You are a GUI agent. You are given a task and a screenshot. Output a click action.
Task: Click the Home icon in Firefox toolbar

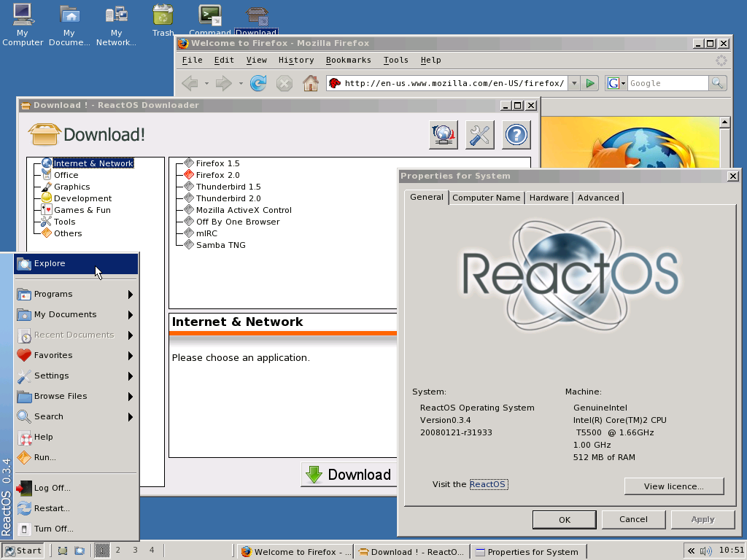click(310, 82)
